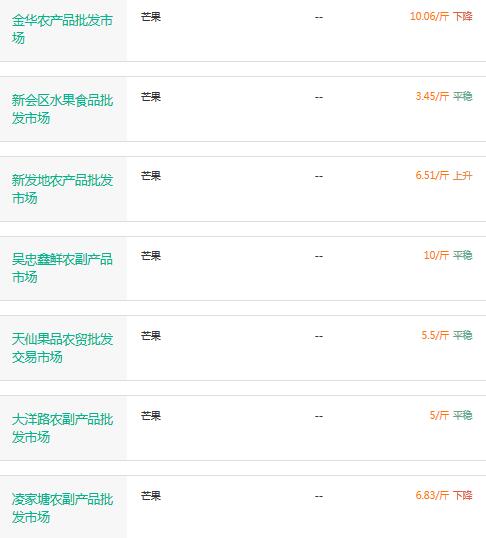Click the 10.06/斤 下降 price entry
The height and width of the screenshot is (538, 486).
[x=441, y=16]
